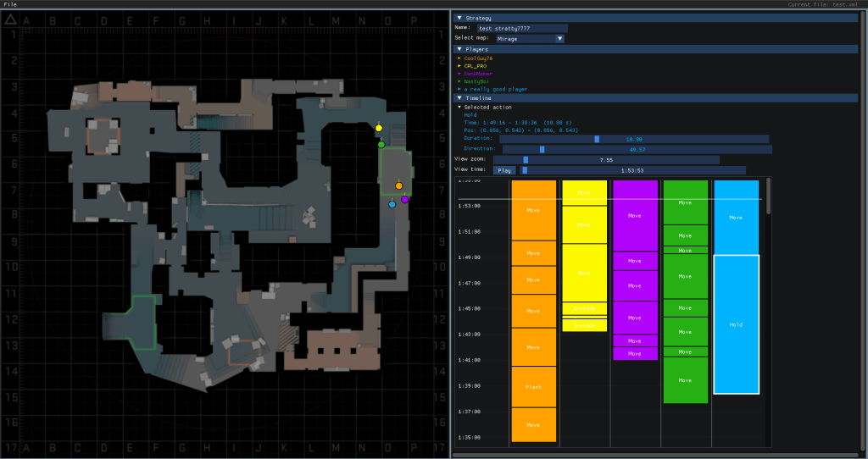This screenshot has width=868, height=459.
Task: Select the green player marker on the map
Action: (x=381, y=145)
